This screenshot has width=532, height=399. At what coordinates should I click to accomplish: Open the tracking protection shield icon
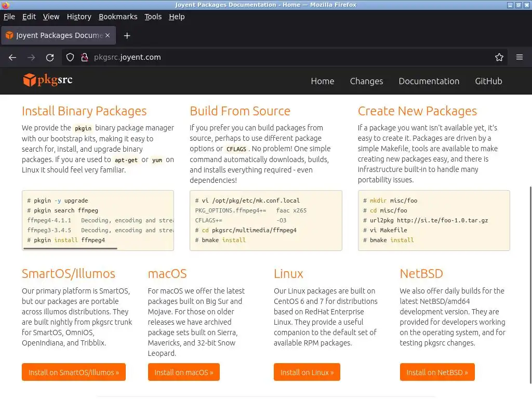70,57
